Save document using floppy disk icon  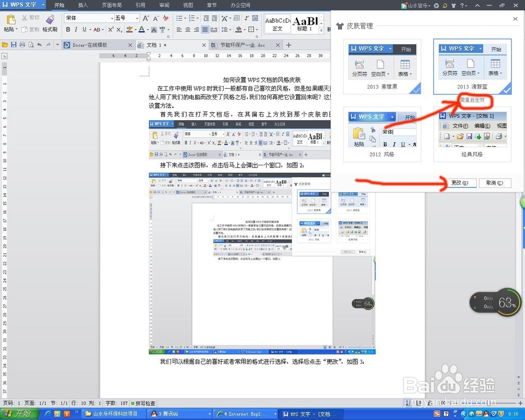coord(14,45)
